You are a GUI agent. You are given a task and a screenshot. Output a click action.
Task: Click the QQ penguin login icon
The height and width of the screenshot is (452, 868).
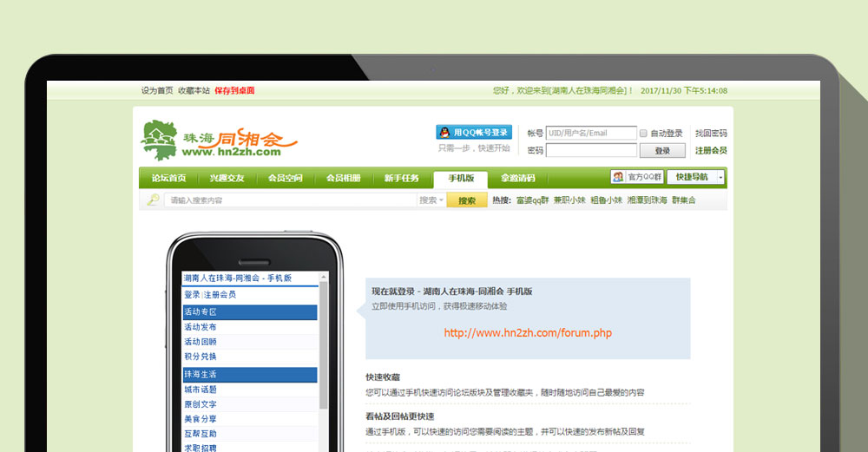point(444,132)
